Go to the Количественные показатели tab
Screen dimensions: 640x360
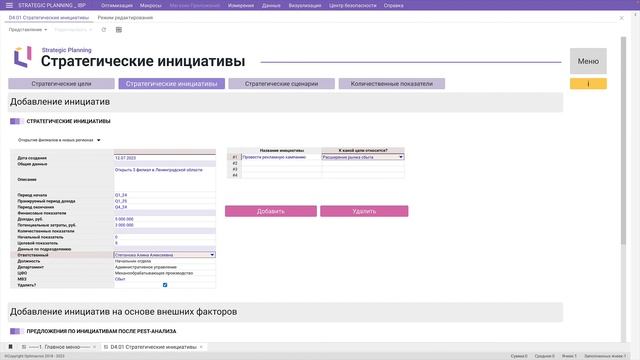click(x=392, y=84)
